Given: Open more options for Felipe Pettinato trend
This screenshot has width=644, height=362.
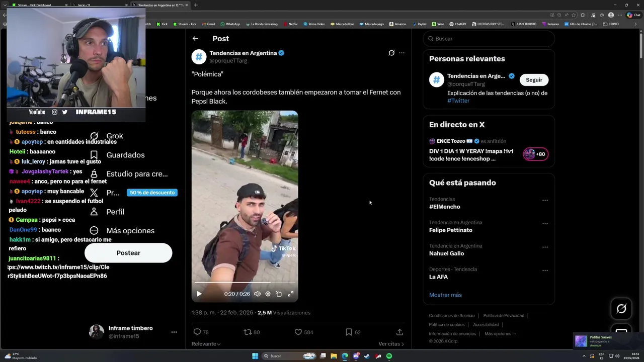Looking at the screenshot, I should click(x=545, y=224).
